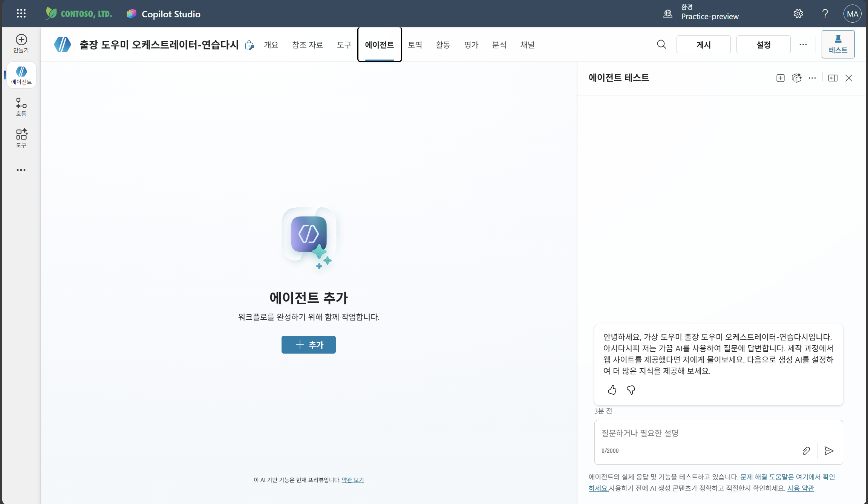The height and width of the screenshot is (504, 868).
Task: Click the 게시 publish button
Action: click(703, 44)
